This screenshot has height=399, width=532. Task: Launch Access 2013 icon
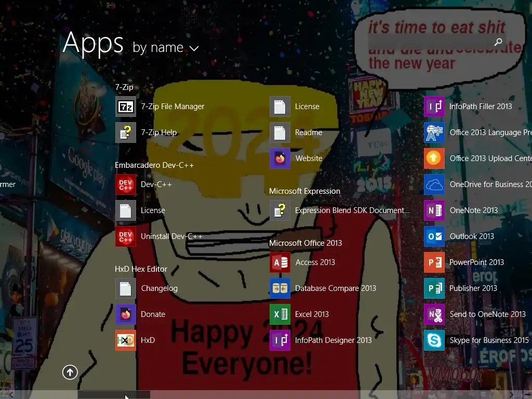point(280,262)
